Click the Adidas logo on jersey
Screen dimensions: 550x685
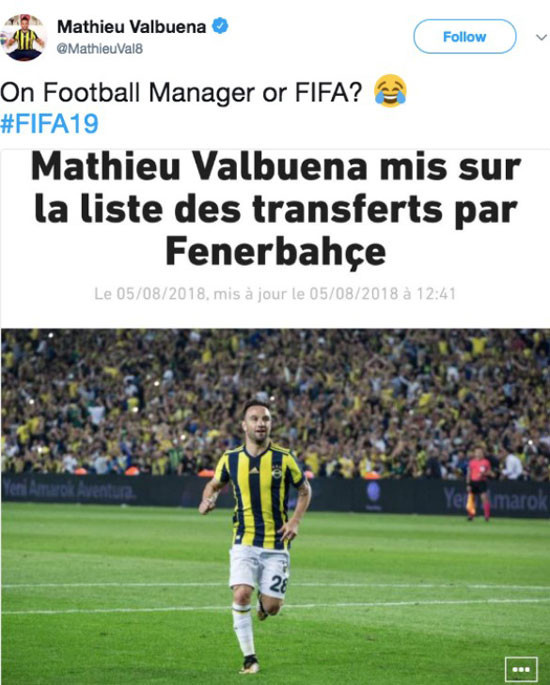point(254,471)
